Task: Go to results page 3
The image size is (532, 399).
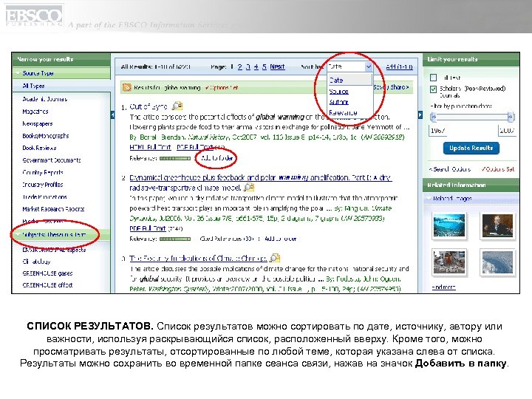Action: click(248, 66)
